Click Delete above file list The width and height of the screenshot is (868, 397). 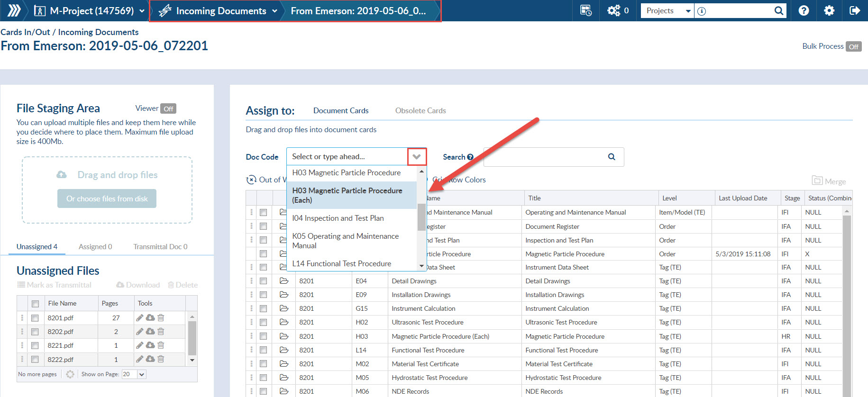pyautogui.click(x=183, y=285)
